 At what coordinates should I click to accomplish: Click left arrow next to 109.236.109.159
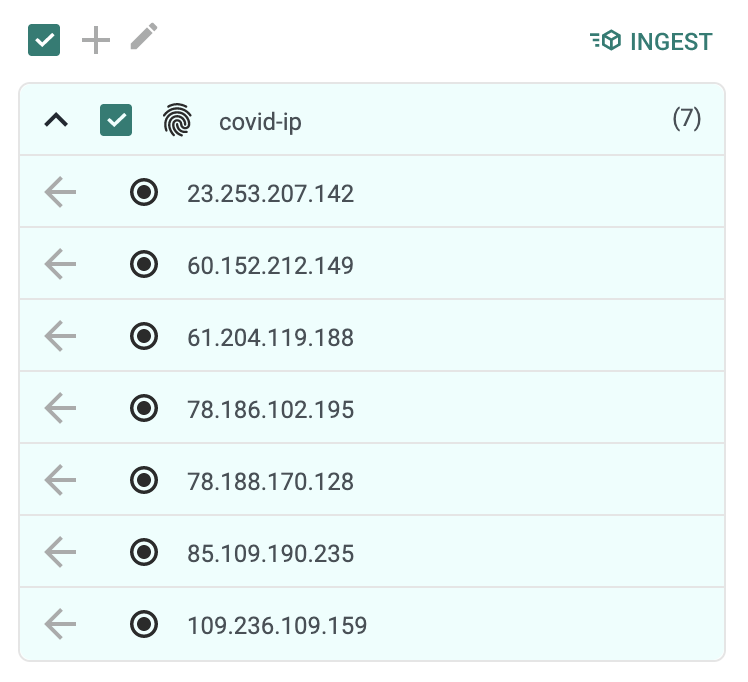tap(61, 625)
